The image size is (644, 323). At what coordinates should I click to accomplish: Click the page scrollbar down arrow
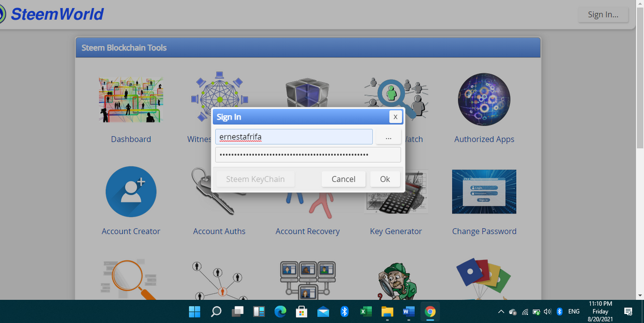pos(639,295)
